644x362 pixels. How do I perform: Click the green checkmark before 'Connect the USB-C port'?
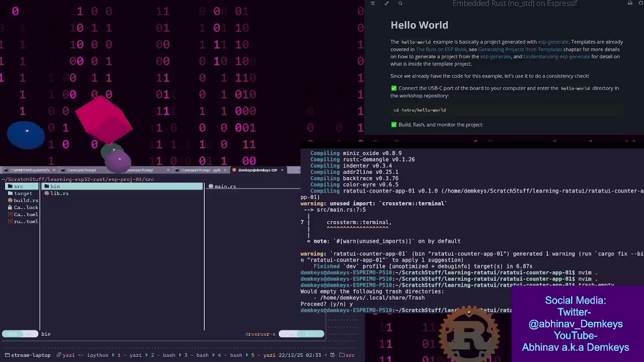coord(393,88)
